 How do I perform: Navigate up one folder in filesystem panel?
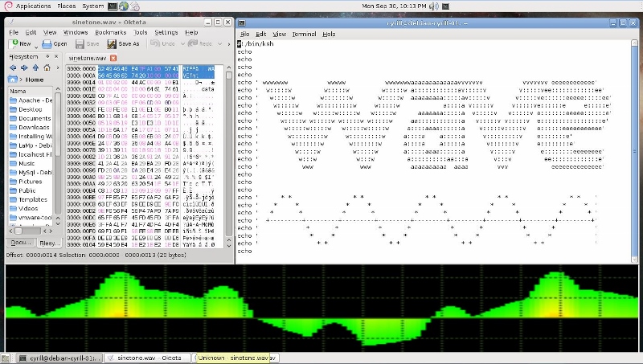tap(37, 67)
